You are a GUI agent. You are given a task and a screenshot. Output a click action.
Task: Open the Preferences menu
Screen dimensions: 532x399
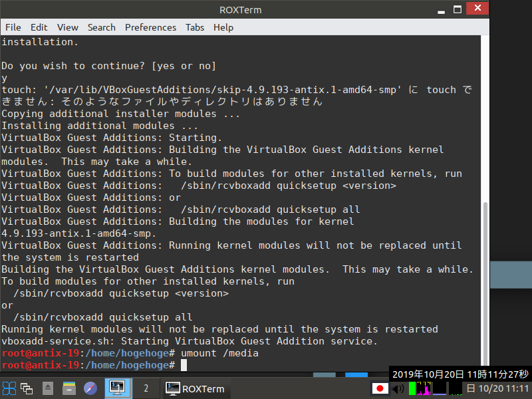click(151, 27)
